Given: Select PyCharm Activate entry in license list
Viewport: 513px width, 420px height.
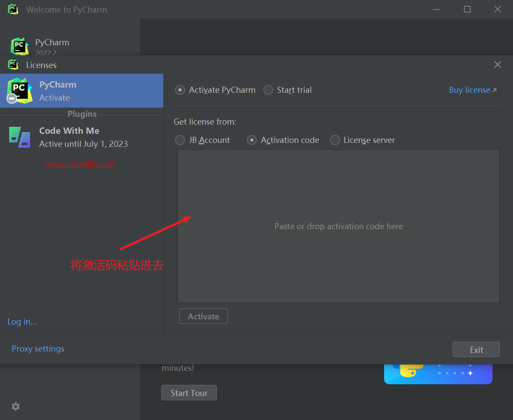Looking at the screenshot, I should pyautogui.click(x=81, y=91).
